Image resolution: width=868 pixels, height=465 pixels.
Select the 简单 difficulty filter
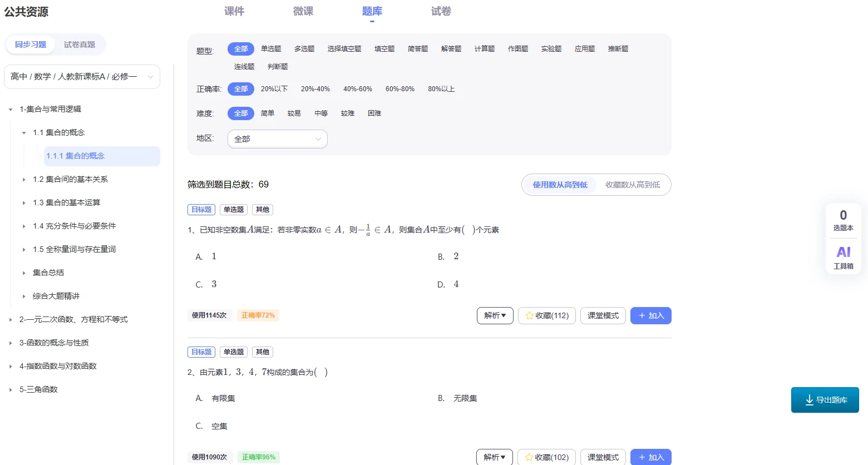pyautogui.click(x=268, y=113)
